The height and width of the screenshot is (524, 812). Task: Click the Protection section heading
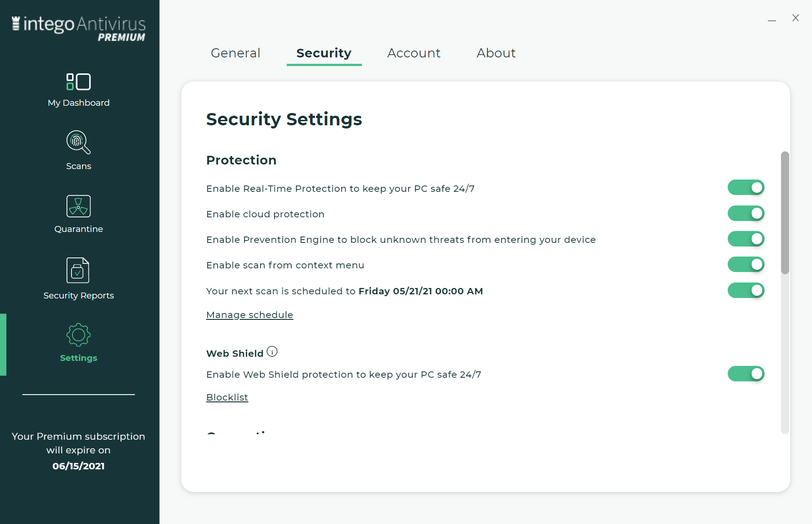(x=242, y=160)
